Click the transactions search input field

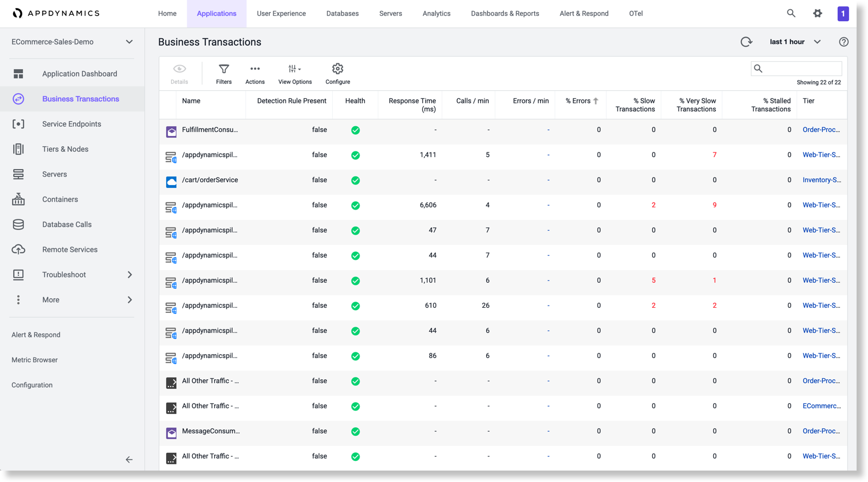click(796, 69)
